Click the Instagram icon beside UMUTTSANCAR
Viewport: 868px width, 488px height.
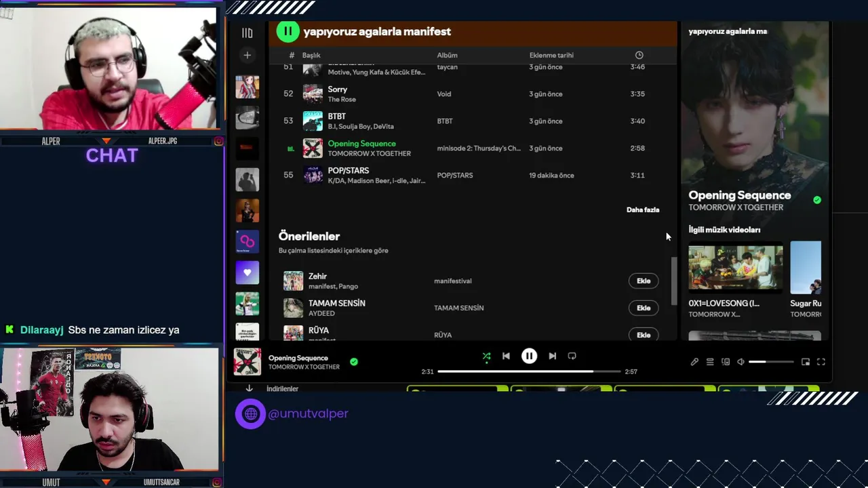(218, 482)
